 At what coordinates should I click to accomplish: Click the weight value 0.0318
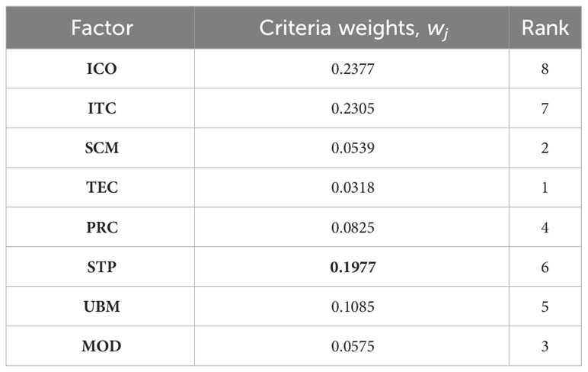click(353, 187)
